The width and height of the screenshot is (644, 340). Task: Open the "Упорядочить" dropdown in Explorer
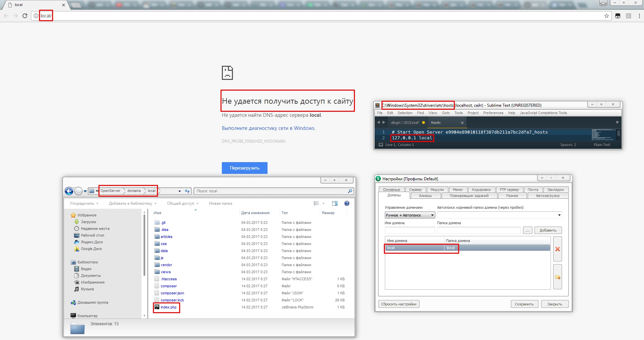tap(84, 203)
